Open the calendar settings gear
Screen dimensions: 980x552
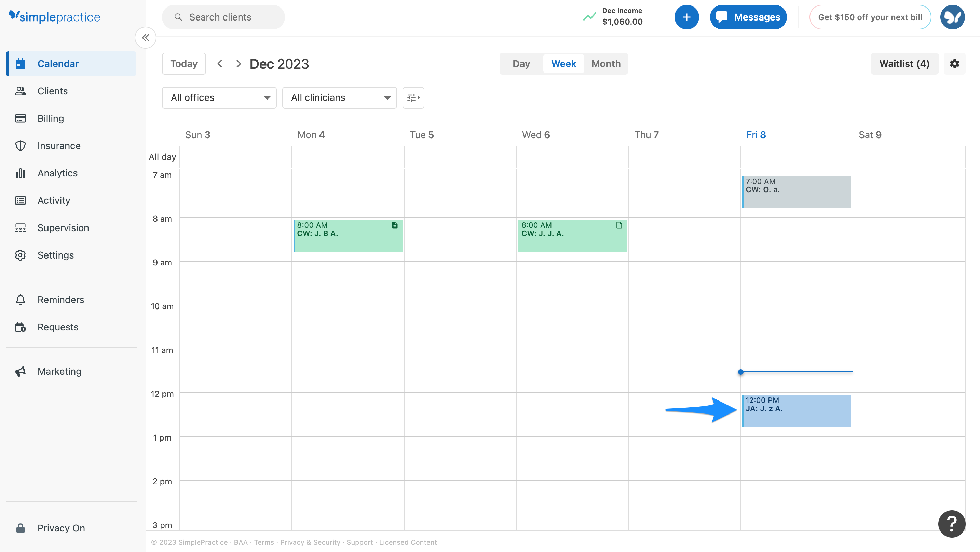pos(955,63)
